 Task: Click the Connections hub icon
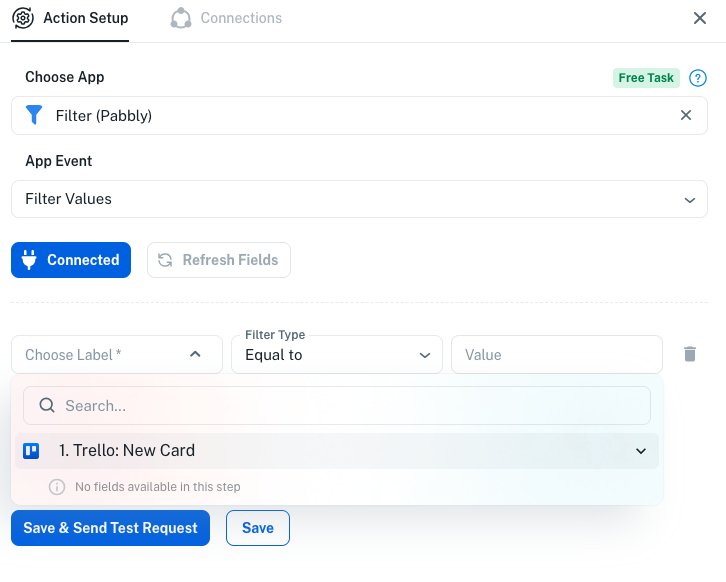tap(180, 18)
